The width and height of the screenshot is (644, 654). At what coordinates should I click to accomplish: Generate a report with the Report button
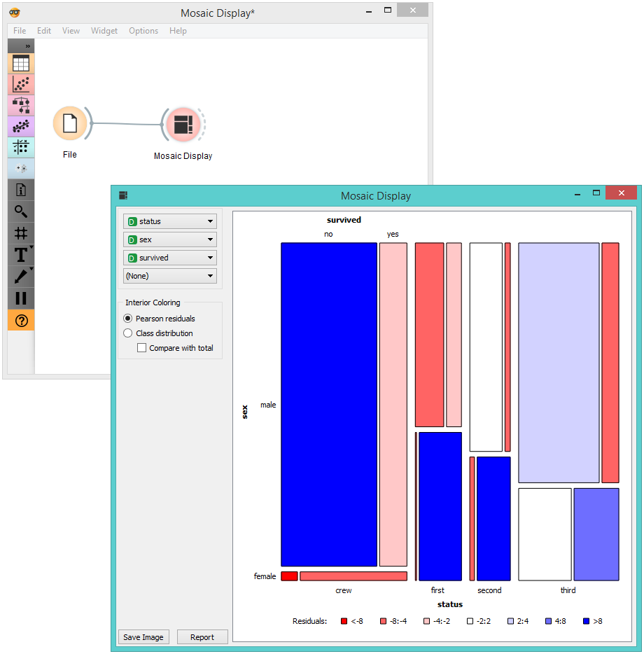(202, 637)
